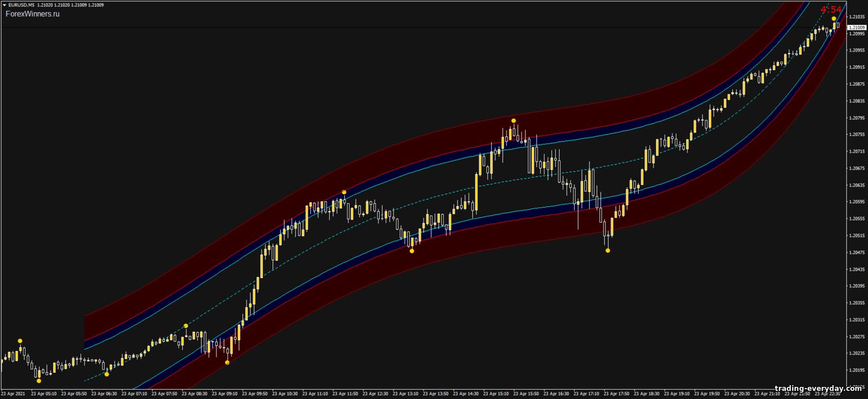The width and height of the screenshot is (868, 399).
Task: Click the 1.20995 price scale label
Action: (x=856, y=34)
